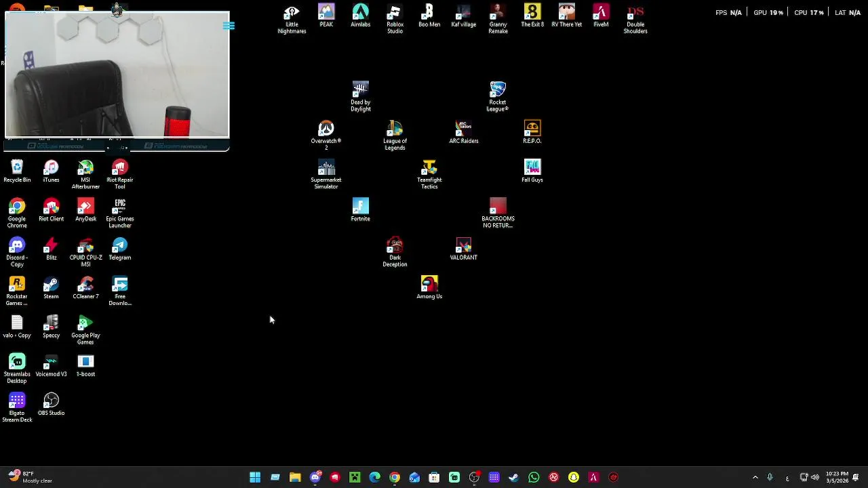
Task: Click the Google Play Games shortcut
Action: pyautogui.click(x=85, y=330)
